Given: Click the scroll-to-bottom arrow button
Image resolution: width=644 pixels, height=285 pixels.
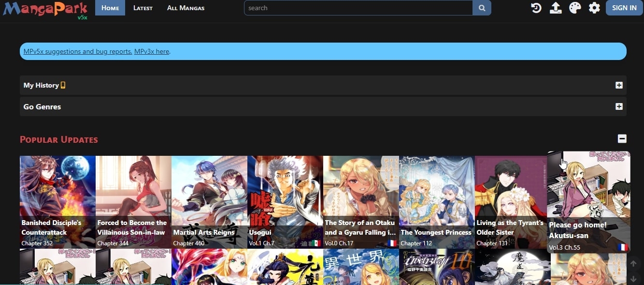Looking at the screenshot, I should pos(633,279).
